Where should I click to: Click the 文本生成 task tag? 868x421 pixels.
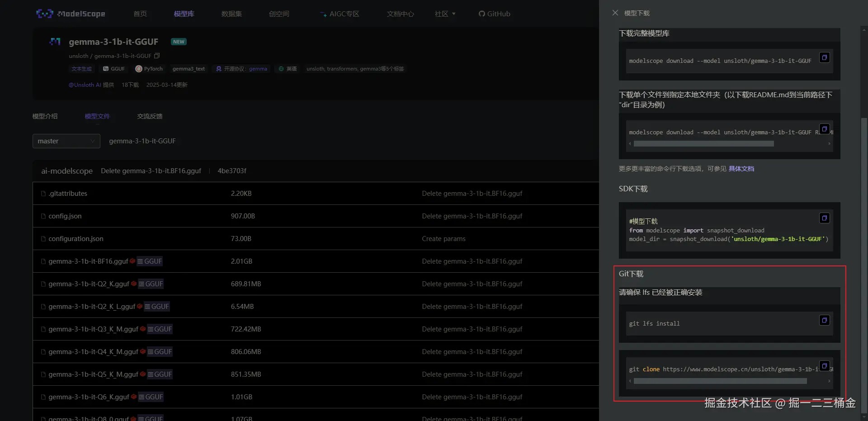click(x=81, y=69)
